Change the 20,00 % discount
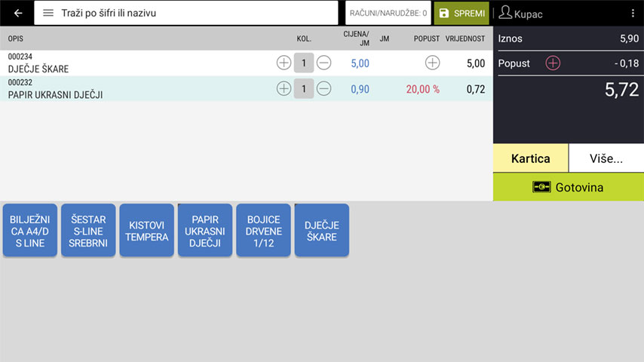Screen dimensions: 644x362 point(422,89)
